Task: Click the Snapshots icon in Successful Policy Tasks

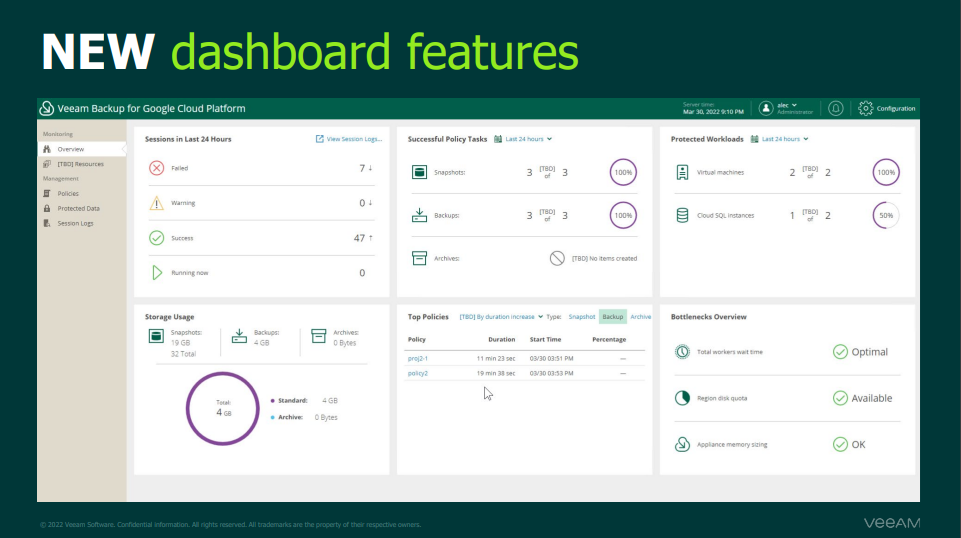Action: coord(419,172)
